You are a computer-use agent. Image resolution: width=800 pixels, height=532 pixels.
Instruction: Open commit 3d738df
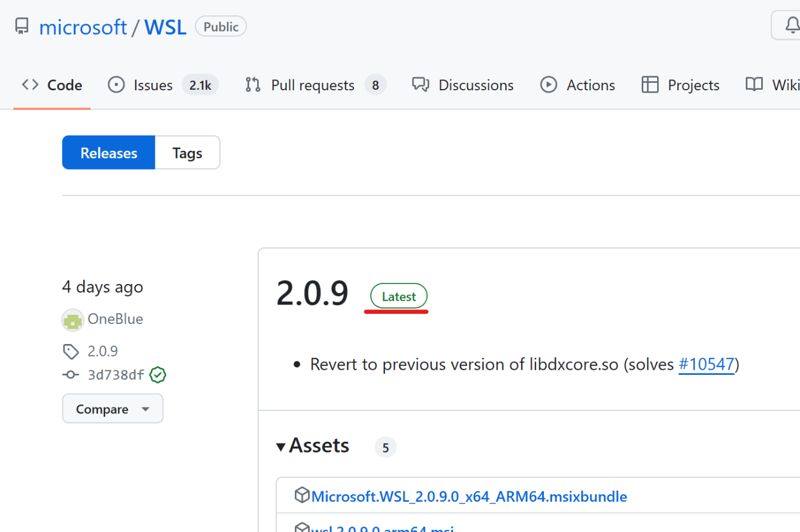tap(116, 375)
